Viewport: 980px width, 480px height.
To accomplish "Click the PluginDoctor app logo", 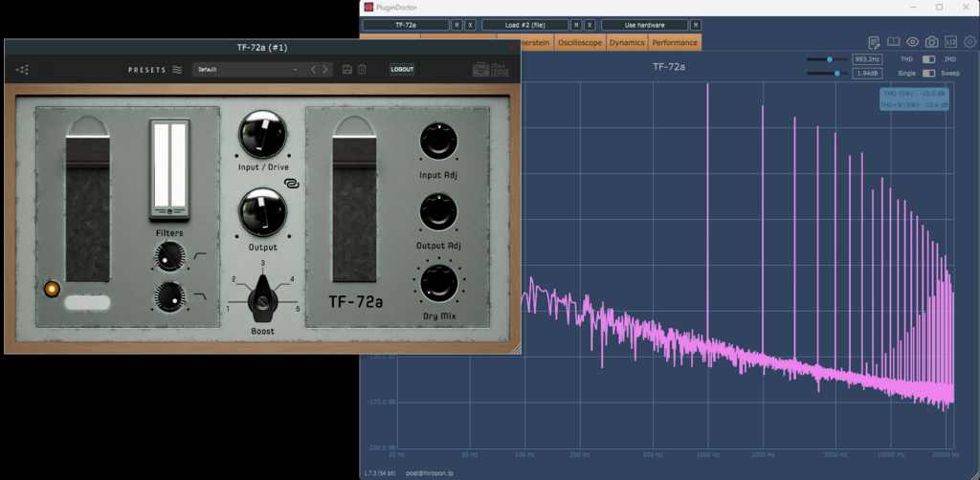I will [x=368, y=7].
